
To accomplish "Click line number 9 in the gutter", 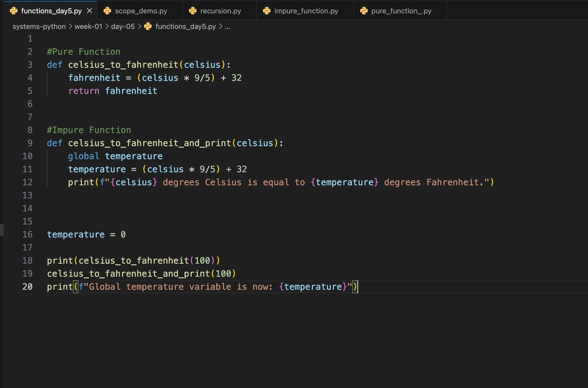I will click(x=30, y=143).
